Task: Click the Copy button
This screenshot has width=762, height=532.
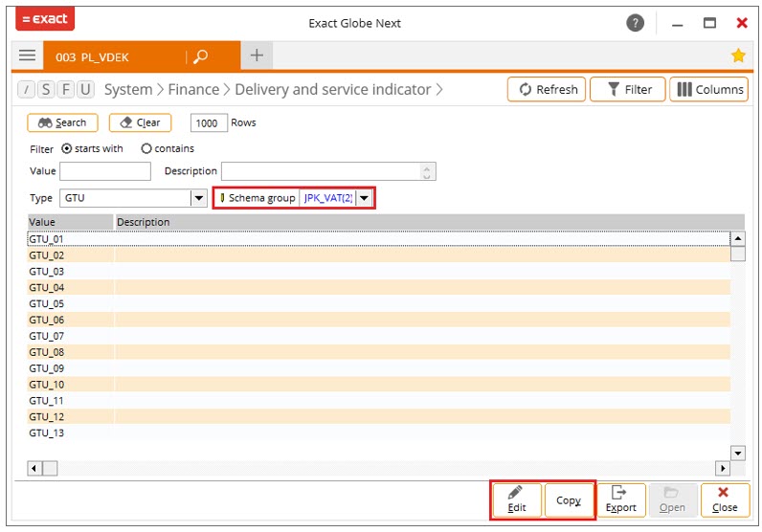Action: point(569,500)
